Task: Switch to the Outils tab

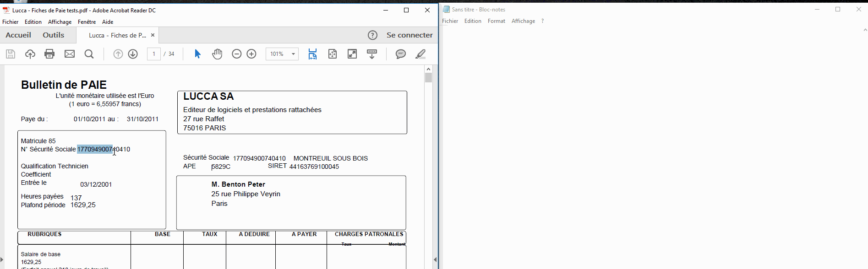Action: coord(54,35)
